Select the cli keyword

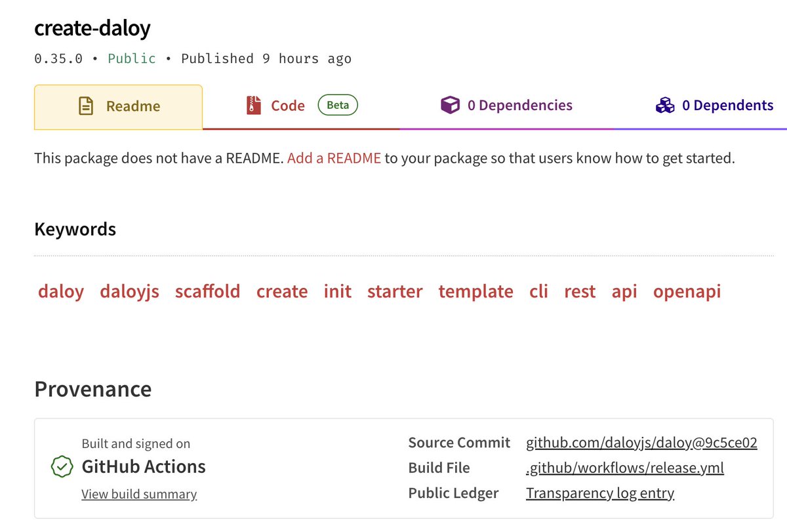click(538, 291)
